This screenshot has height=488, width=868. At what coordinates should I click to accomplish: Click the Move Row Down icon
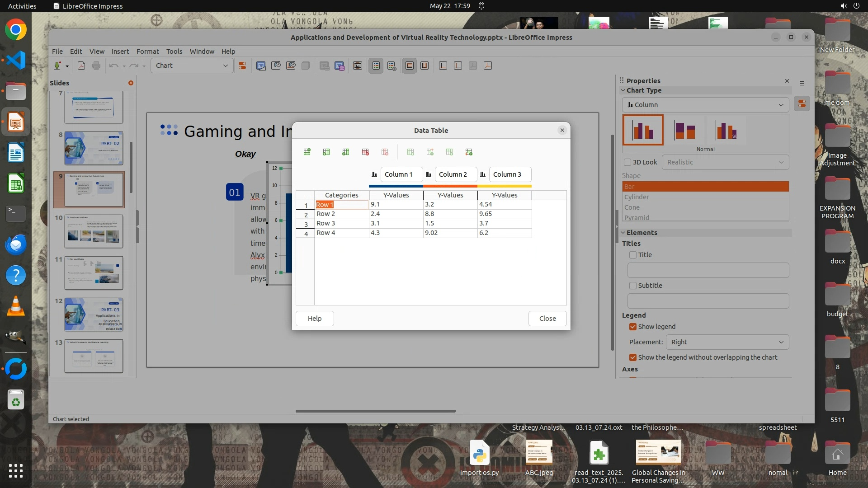pyautogui.click(x=469, y=152)
